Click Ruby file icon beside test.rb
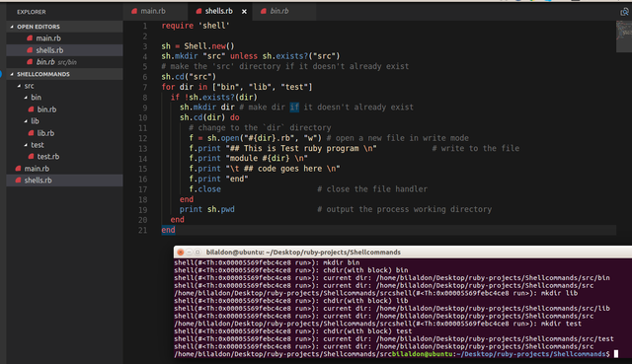The height and width of the screenshot is (364, 632). click(31, 156)
